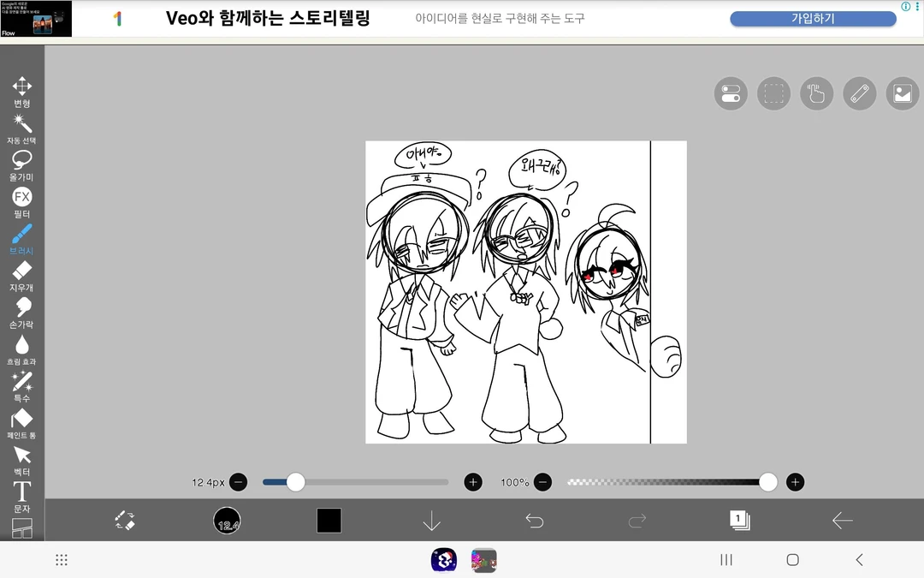The image size is (924, 578).
Task: Collapse toolbar with the down arrow
Action: [432, 521]
